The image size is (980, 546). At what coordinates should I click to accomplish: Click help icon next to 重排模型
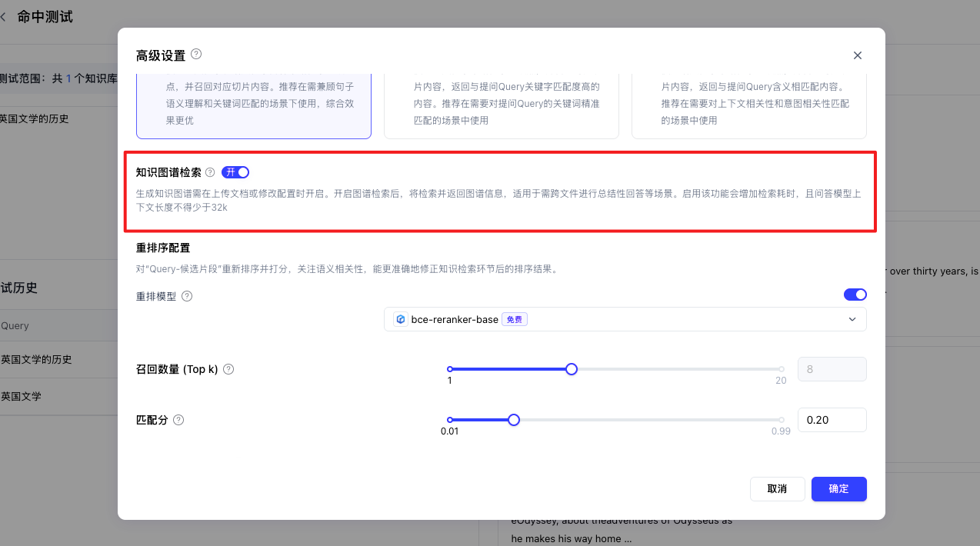pyautogui.click(x=187, y=296)
